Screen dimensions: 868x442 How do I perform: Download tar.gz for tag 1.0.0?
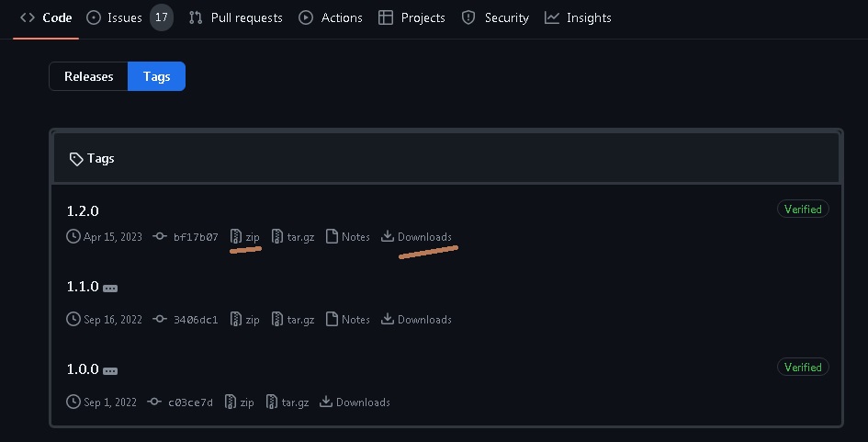coord(287,402)
